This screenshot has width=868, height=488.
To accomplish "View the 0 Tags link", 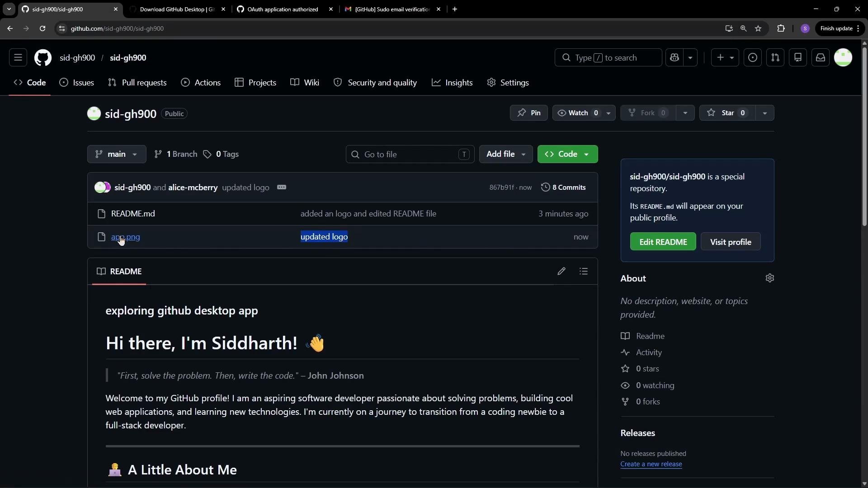I will pos(221,154).
